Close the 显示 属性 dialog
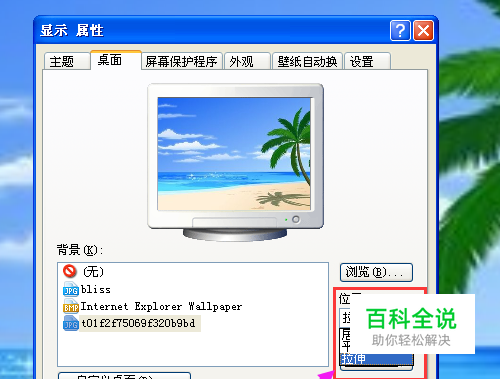Viewport: 500px width, 379px height. click(423, 31)
